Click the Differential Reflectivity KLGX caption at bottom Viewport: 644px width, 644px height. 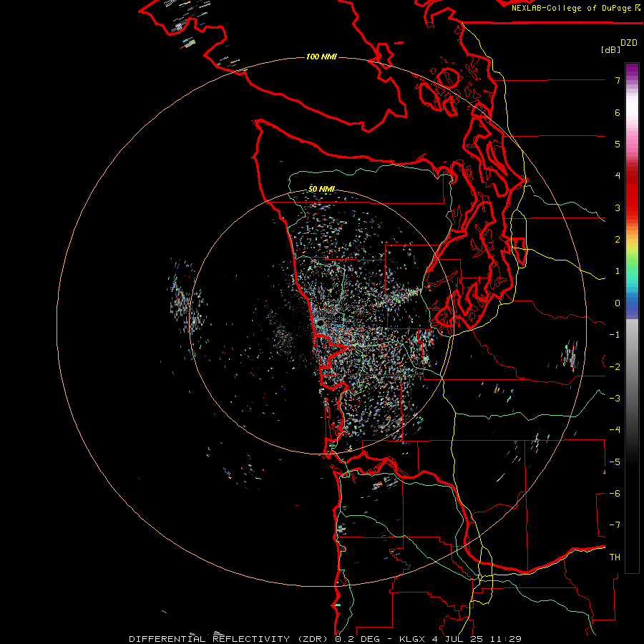[x=326, y=639]
